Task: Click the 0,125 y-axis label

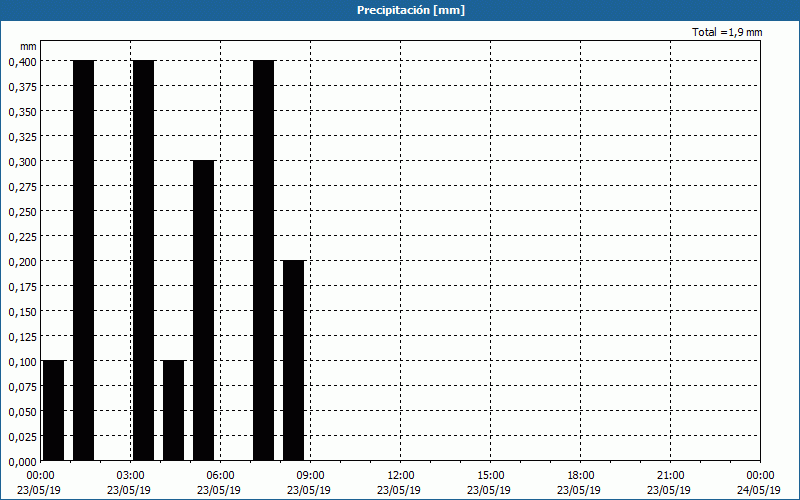Action: [22, 337]
